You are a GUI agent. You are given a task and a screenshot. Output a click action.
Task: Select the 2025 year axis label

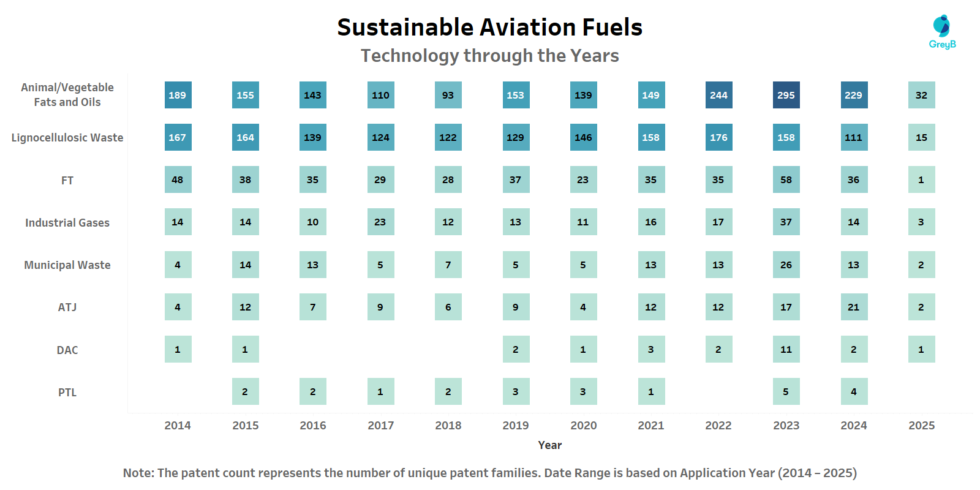(921, 426)
